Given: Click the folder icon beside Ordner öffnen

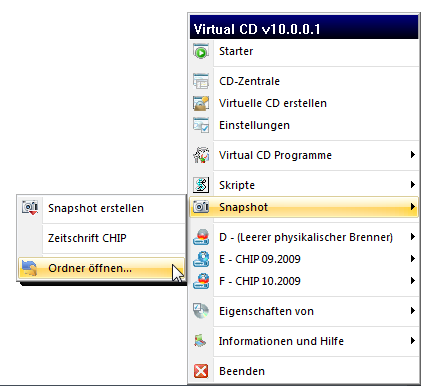Looking at the screenshot, I should tap(29, 268).
